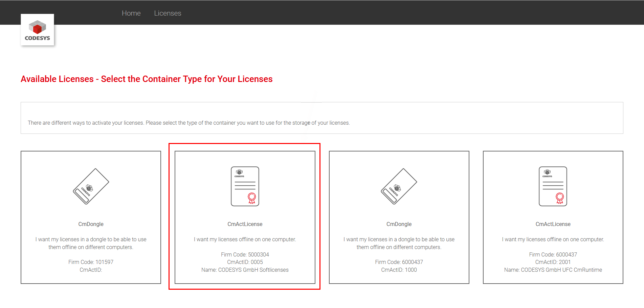The image size is (644, 308).
Task: Click the CmActID: 2001 text on the last card
Action: (x=553, y=262)
